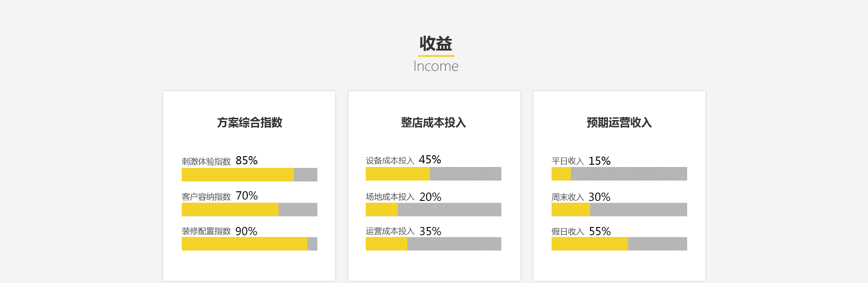
Task: Click the 90% value text
Action: pos(246,231)
